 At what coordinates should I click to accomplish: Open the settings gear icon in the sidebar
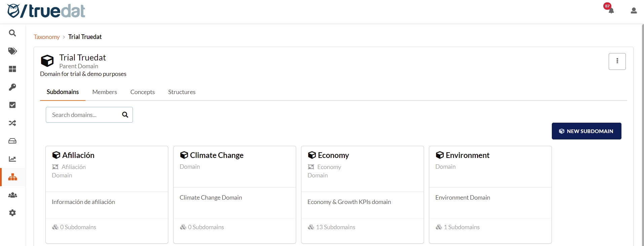pyautogui.click(x=12, y=213)
